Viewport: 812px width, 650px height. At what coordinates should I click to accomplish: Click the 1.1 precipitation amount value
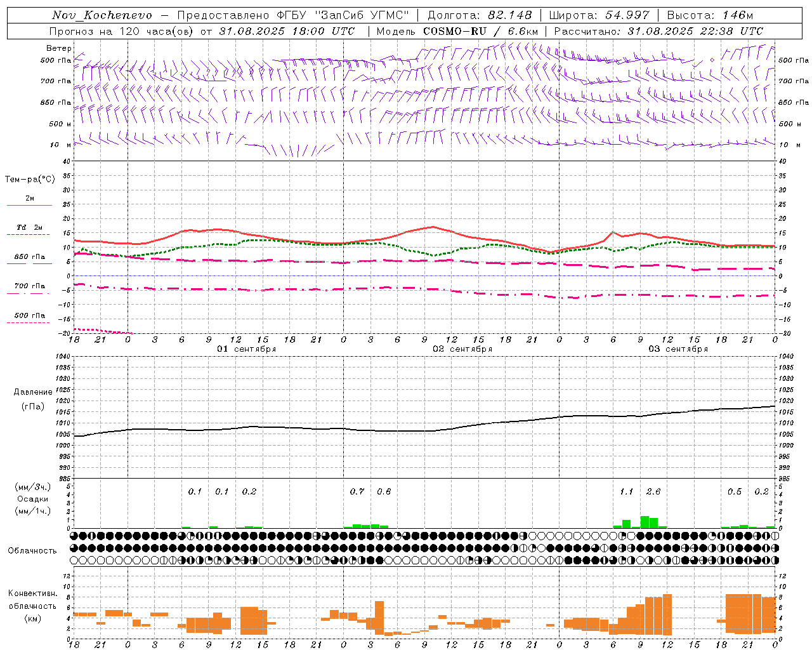[x=626, y=491]
